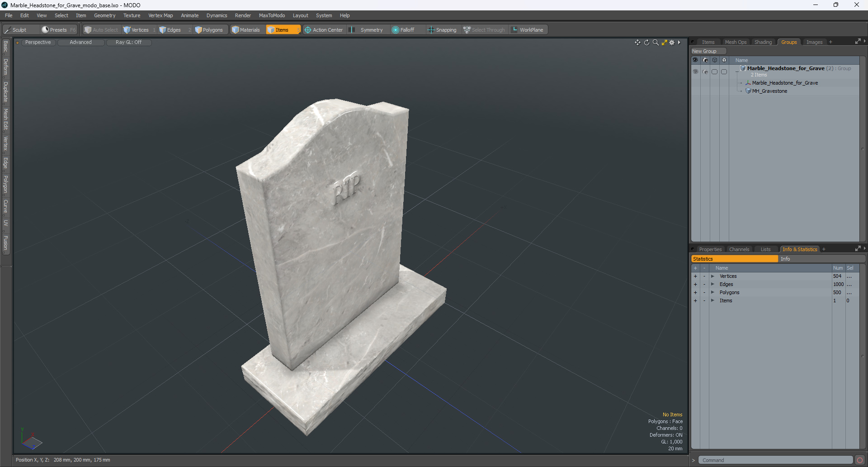Open the viewport more options arrow
Image resolution: width=868 pixels, height=467 pixels.
[679, 43]
